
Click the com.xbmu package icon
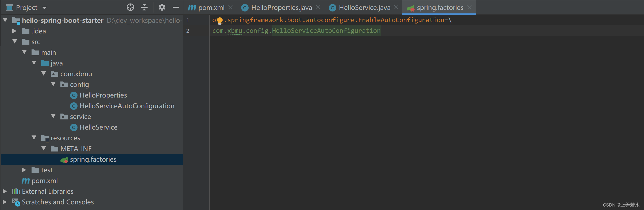point(55,74)
